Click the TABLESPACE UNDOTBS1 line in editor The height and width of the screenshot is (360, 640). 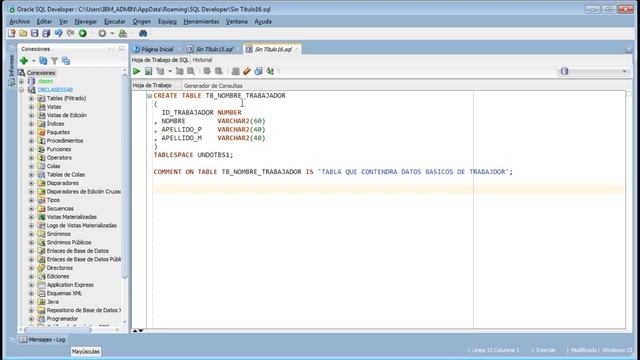tap(193, 155)
